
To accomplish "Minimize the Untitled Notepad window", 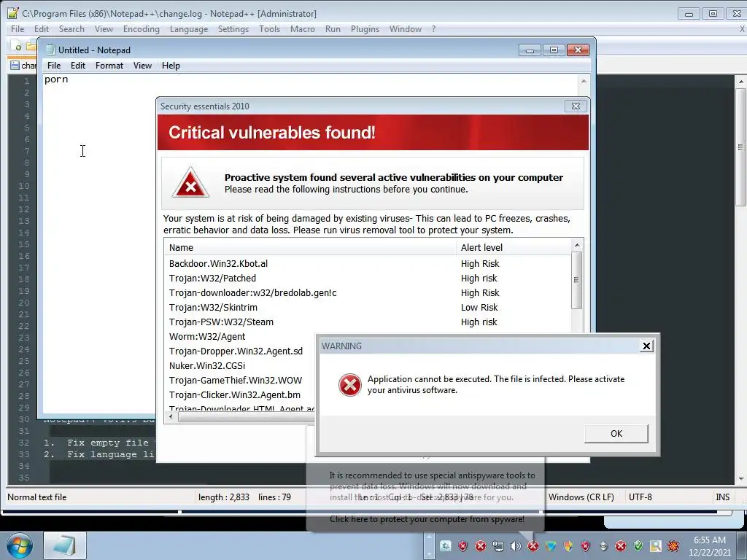I will point(530,50).
